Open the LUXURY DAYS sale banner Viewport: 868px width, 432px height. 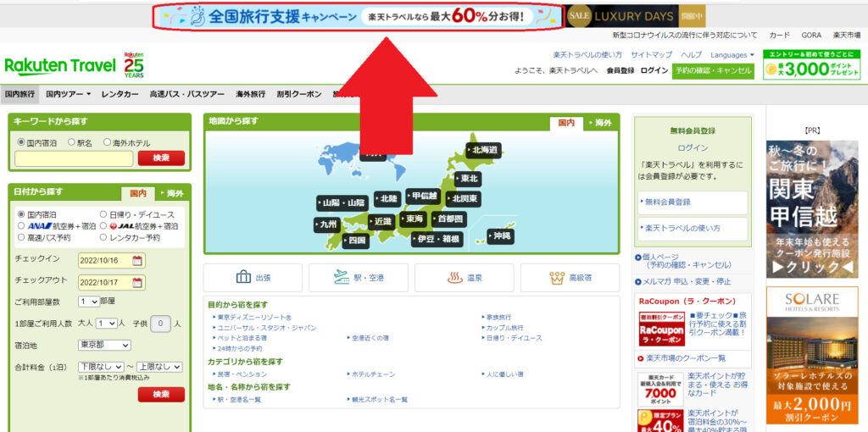636,17
